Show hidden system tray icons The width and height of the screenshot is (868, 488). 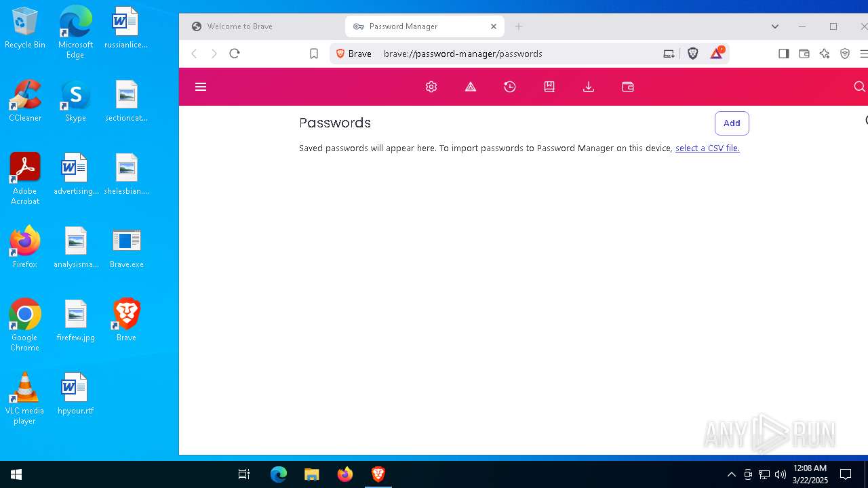coord(731,474)
